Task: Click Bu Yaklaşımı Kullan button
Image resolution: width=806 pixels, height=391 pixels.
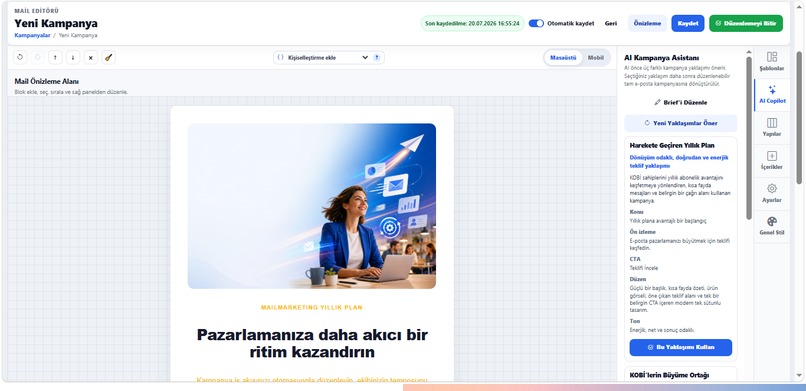Action: 681,347
